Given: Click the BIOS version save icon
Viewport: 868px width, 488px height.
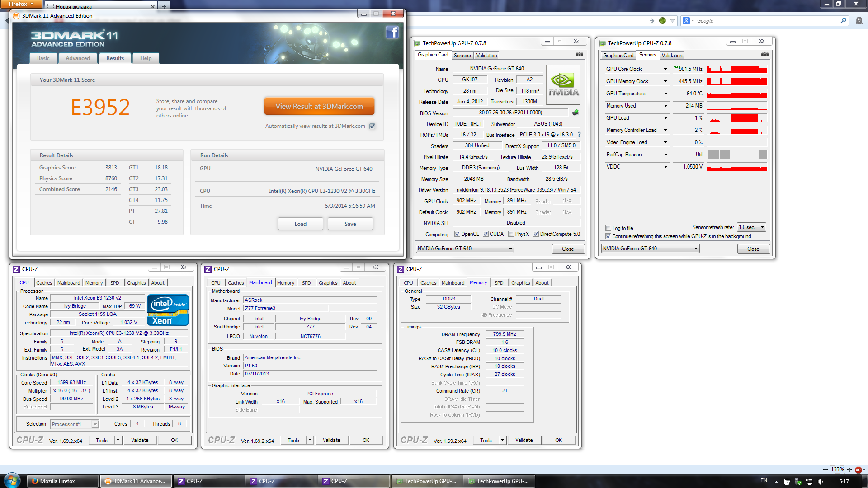Looking at the screenshot, I should tap(576, 113).
